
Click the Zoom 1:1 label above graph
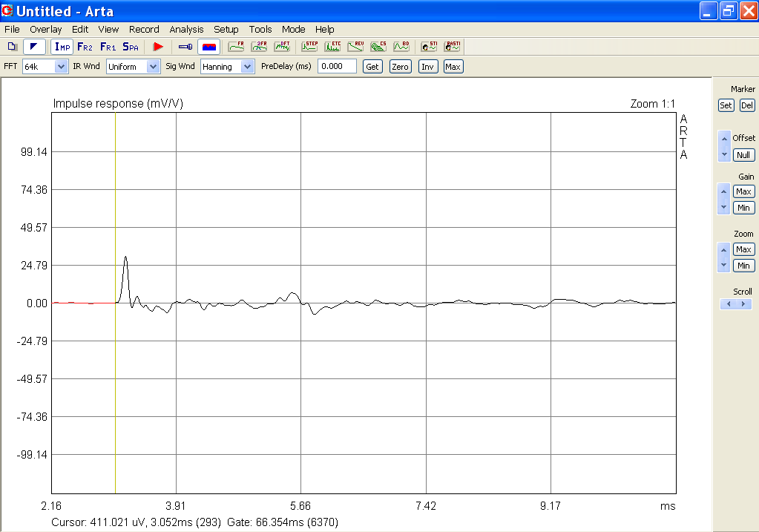(652, 104)
